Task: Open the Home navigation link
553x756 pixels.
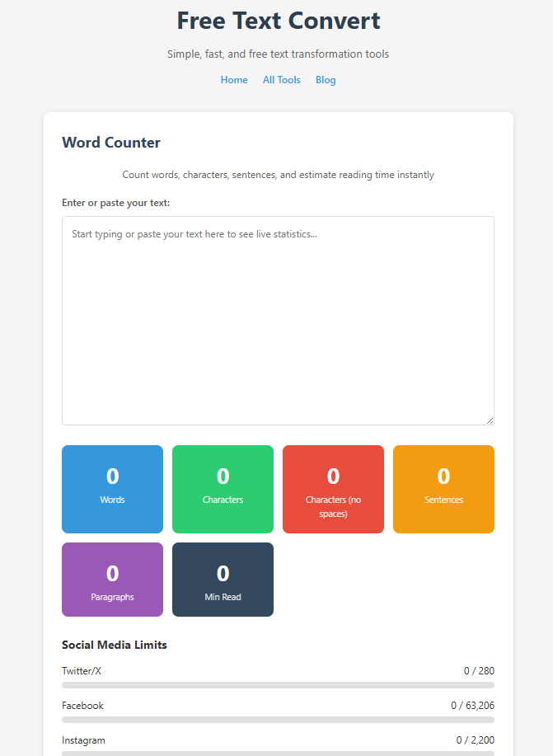Action: click(x=234, y=80)
